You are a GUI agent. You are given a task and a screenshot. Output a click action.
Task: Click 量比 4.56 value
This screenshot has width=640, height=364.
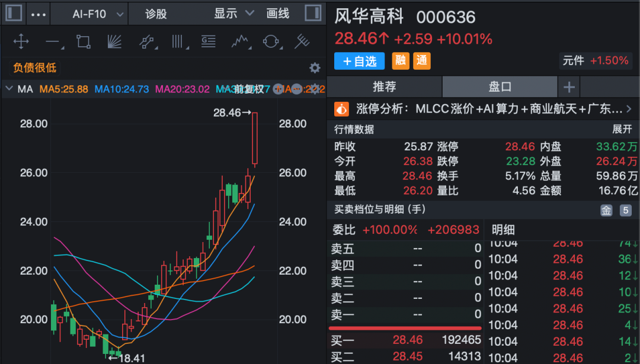click(524, 191)
